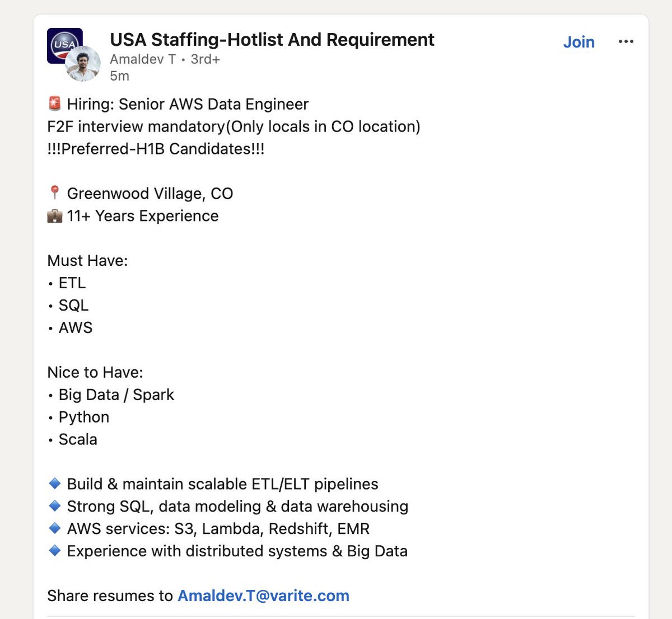Click the Amaldev.T@varite.com email link

[x=263, y=595]
